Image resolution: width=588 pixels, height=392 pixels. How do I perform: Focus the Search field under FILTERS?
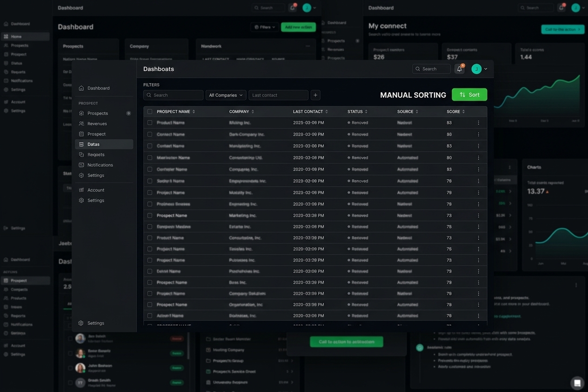click(x=173, y=95)
